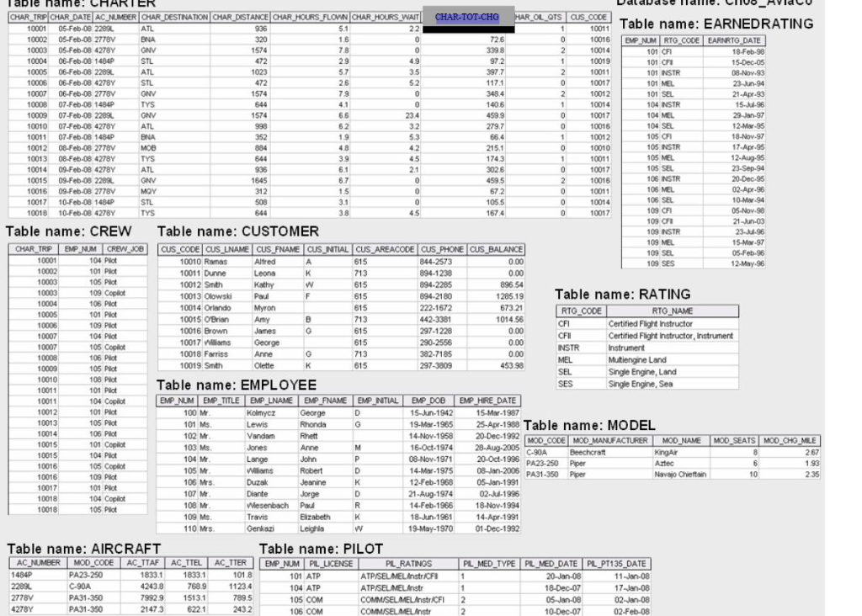This screenshot has width=862, height=616.
Task: Click the EMP_DOB column header
Action: tap(428, 401)
